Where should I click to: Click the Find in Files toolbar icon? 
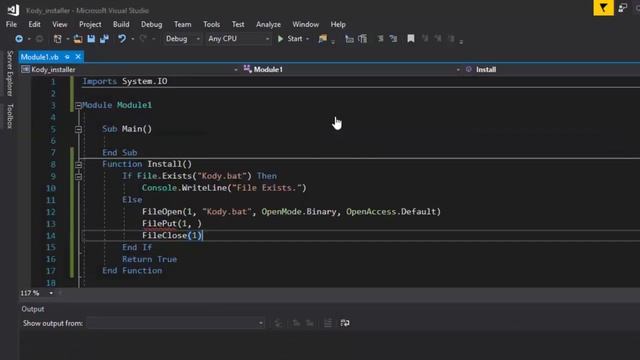pos(322,39)
